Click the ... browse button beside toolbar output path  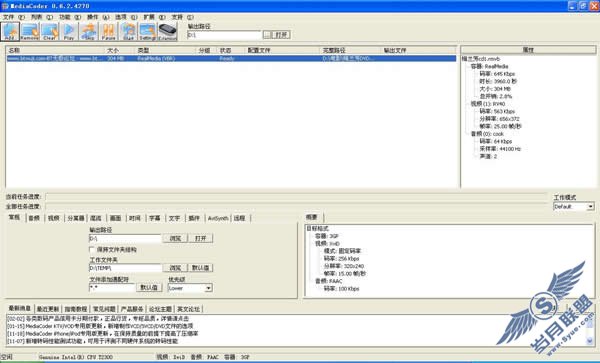tap(267, 35)
